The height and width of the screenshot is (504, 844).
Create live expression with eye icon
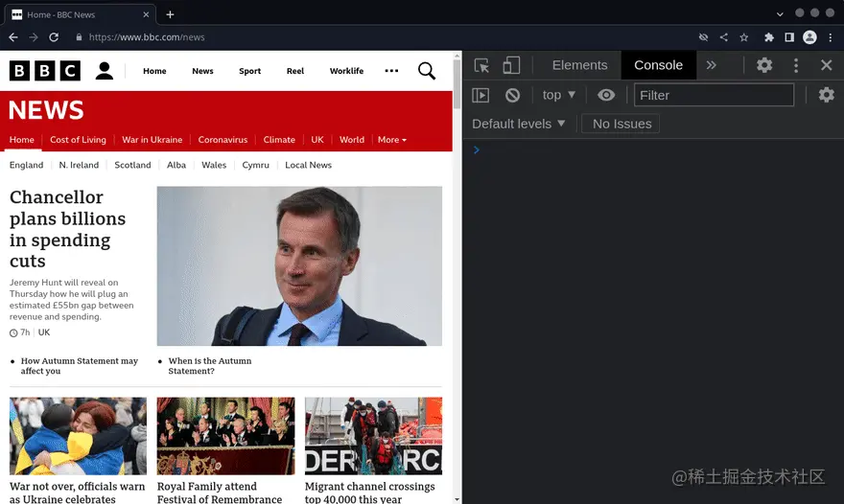tap(606, 95)
